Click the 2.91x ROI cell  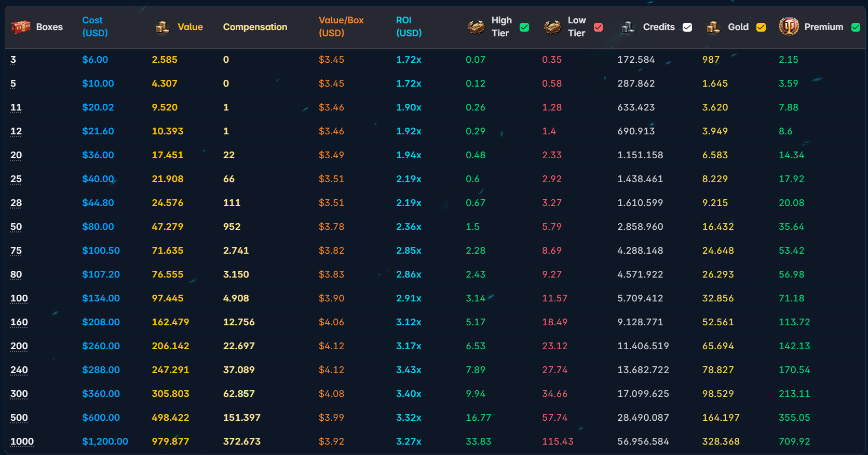point(409,298)
